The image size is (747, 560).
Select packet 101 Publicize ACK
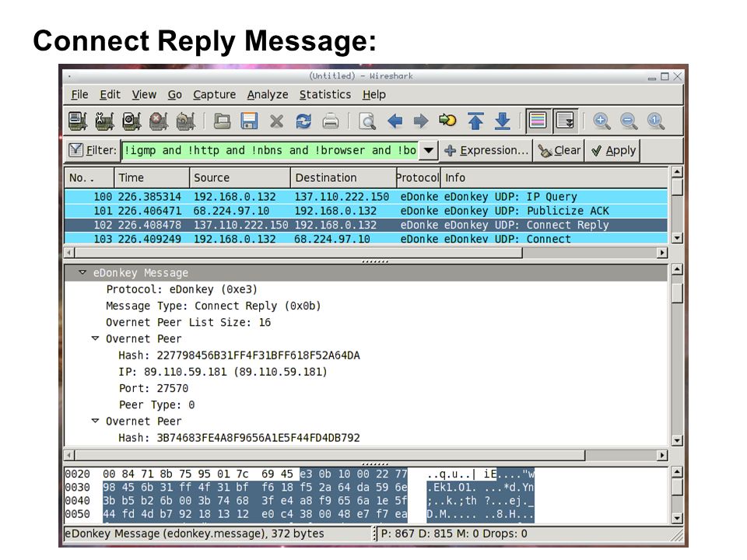[x=366, y=211]
